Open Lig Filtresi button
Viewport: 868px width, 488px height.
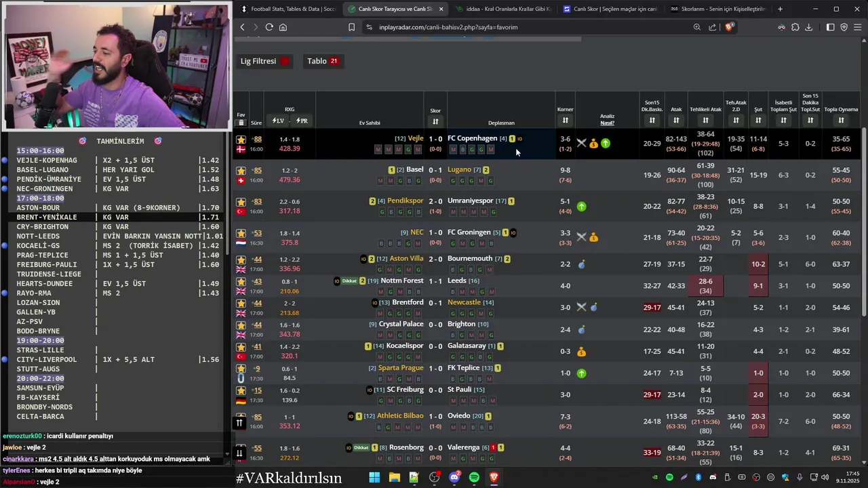(x=265, y=61)
